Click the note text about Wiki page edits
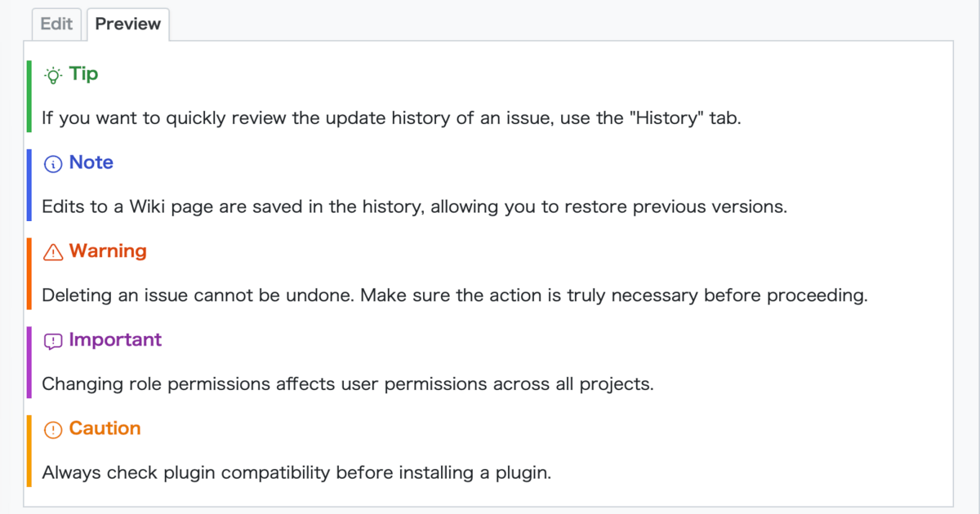 point(414,206)
